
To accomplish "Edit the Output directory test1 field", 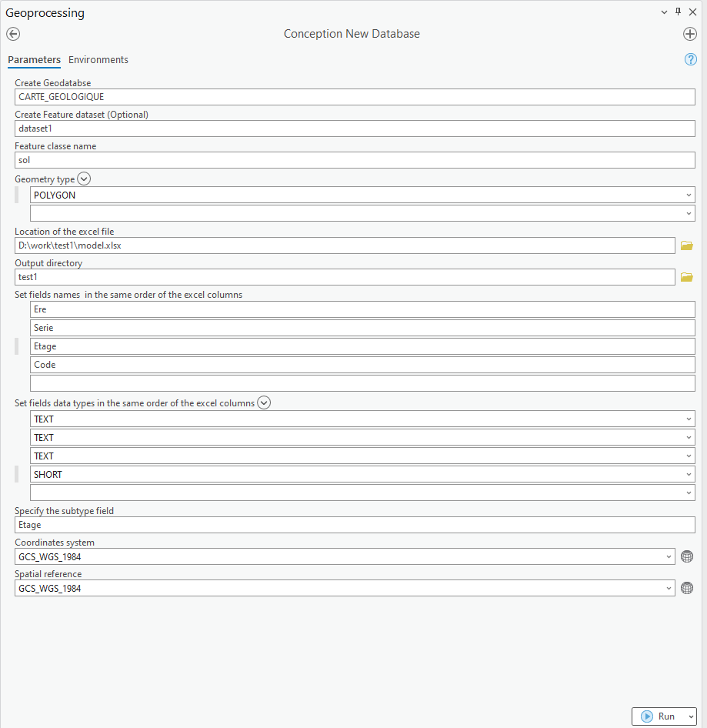I will tap(345, 277).
